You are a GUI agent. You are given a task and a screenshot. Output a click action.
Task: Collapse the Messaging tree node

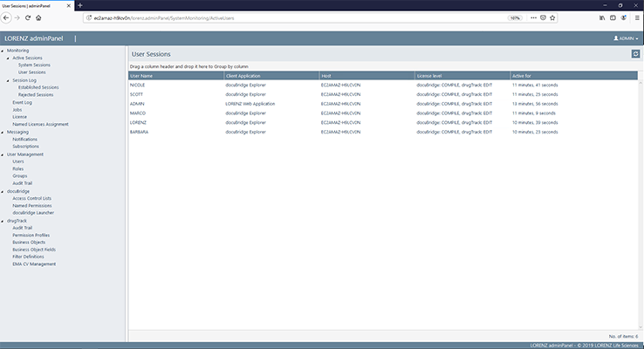click(x=3, y=133)
